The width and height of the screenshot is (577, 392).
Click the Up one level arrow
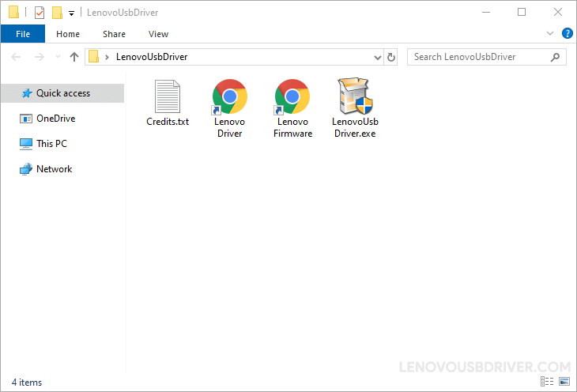[74, 57]
